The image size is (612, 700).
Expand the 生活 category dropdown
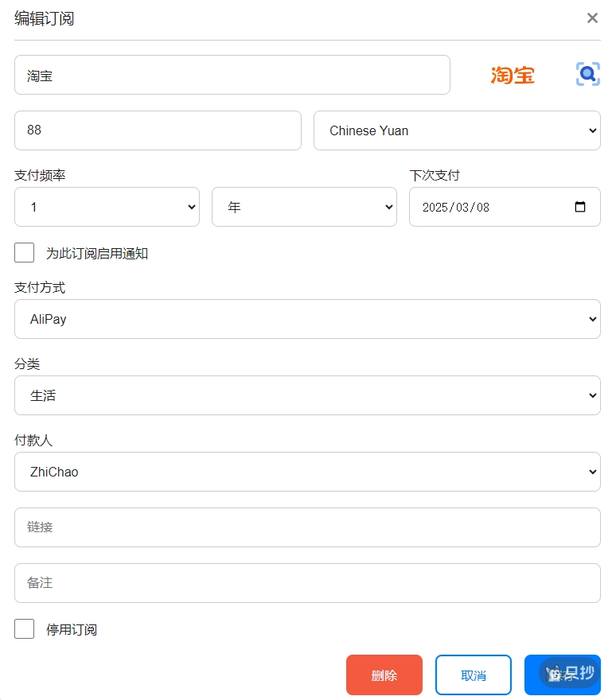(307, 395)
